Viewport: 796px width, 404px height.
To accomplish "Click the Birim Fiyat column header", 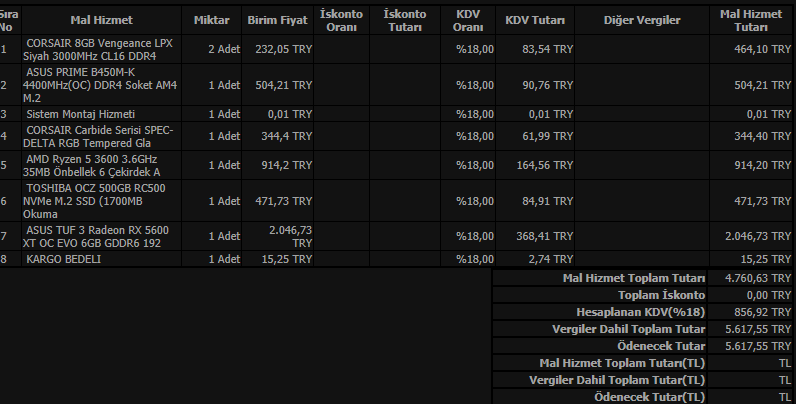I will [x=278, y=20].
